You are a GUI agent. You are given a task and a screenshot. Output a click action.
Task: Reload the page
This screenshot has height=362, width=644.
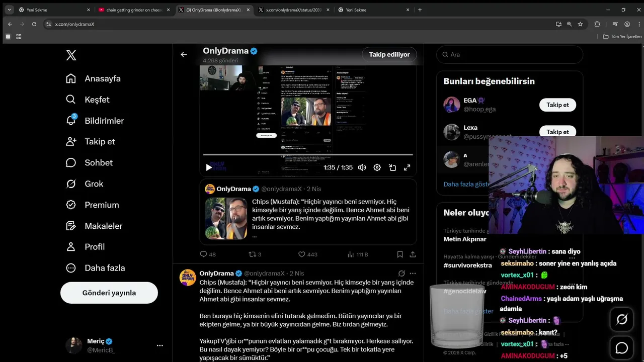tap(34, 24)
